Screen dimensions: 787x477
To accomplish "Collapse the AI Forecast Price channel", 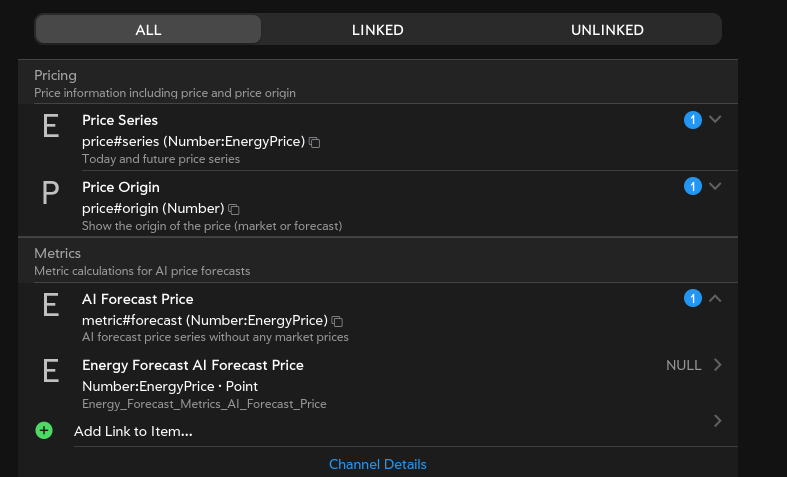I will pyautogui.click(x=715, y=298).
